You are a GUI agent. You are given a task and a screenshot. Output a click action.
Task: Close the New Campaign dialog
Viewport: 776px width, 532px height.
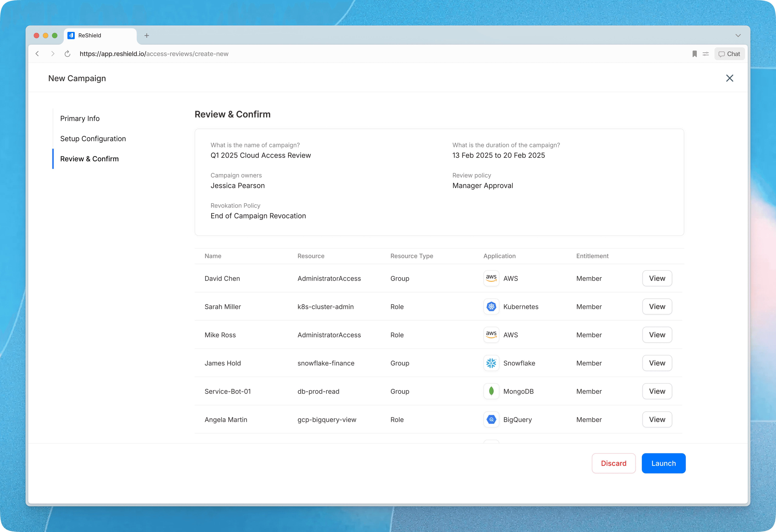tap(730, 78)
